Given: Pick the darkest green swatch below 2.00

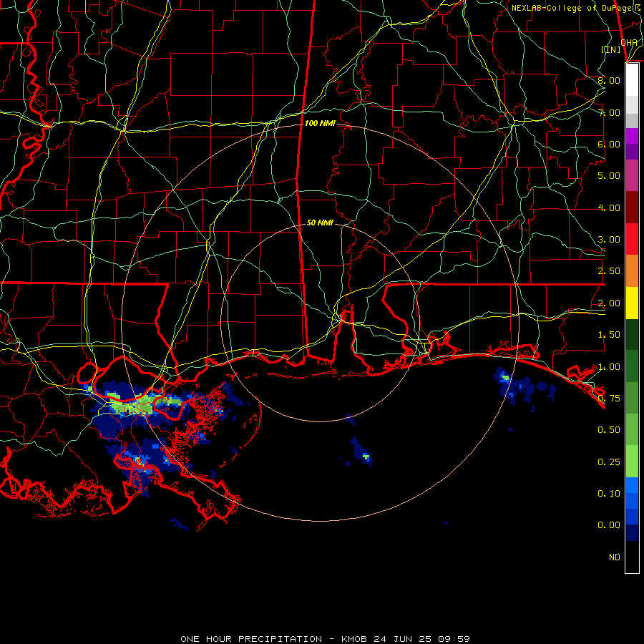Looking at the screenshot, I should tap(632, 334).
